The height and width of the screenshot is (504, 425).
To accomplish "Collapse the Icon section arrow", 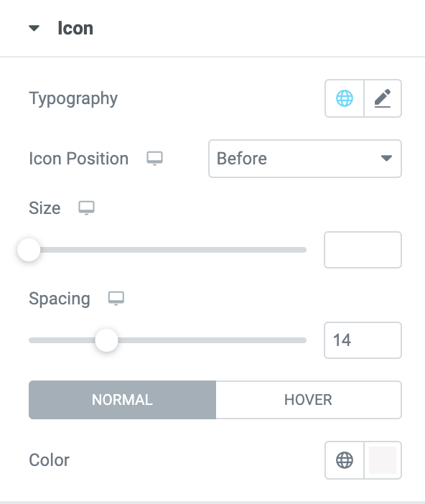I will coord(34,28).
